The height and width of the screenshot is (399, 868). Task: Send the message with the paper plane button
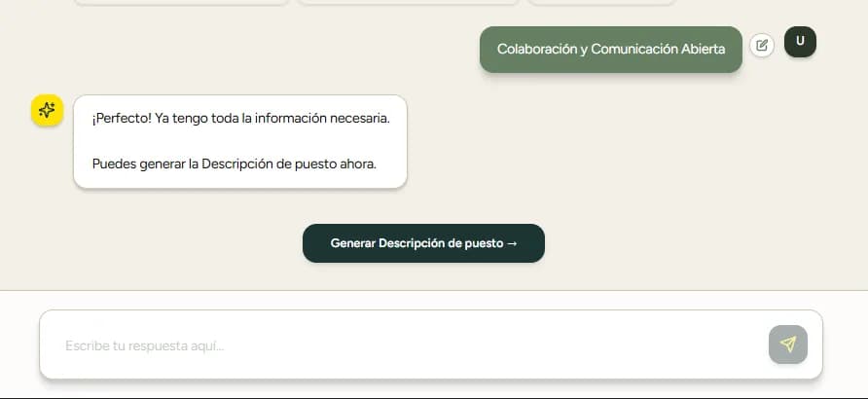click(788, 345)
